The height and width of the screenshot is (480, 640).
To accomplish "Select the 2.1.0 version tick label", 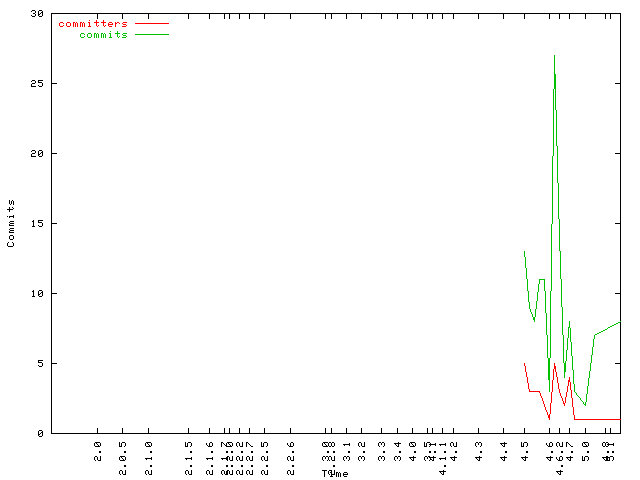I will tap(148, 449).
